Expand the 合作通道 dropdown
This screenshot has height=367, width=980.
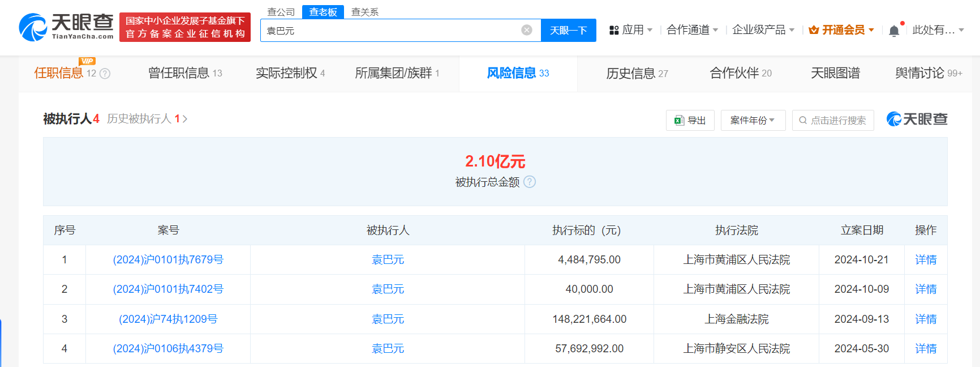(x=692, y=30)
